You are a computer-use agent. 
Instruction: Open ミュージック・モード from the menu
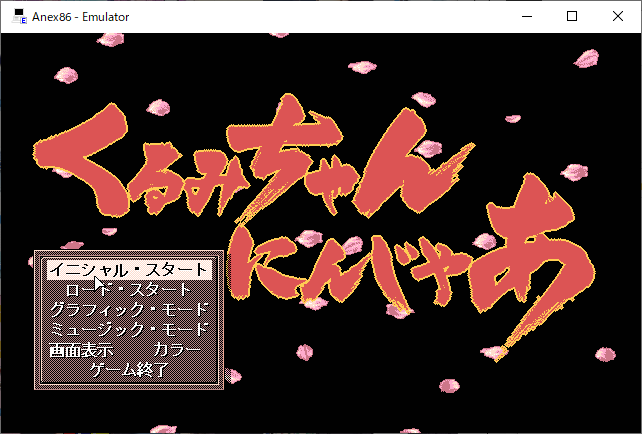click(129, 330)
